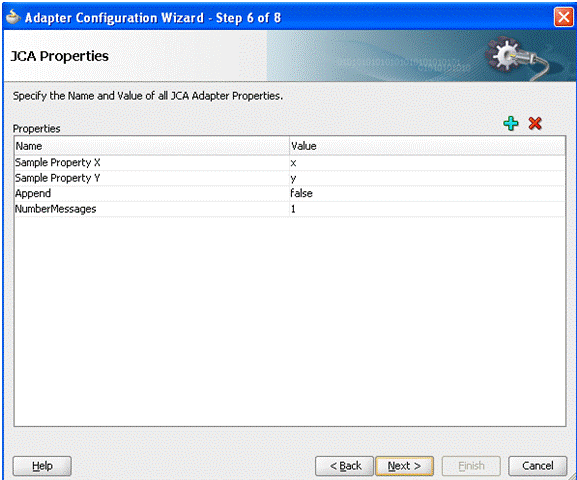The height and width of the screenshot is (480, 577).
Task: Cancel the adapter wizard
Action: (538, 466)
